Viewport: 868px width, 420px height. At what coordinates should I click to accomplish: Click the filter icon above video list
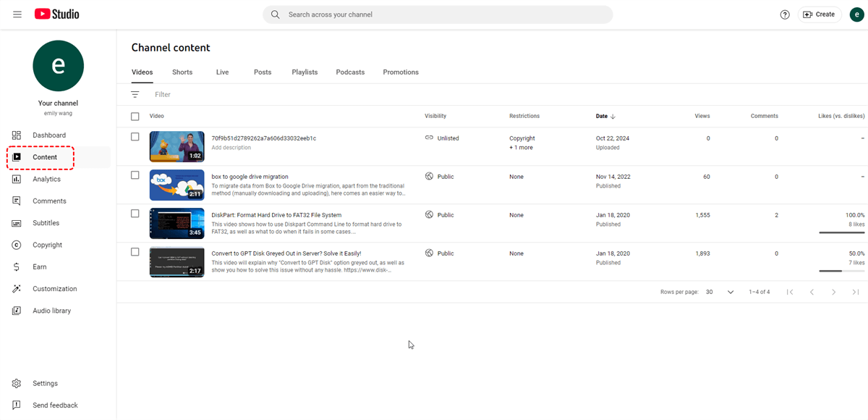click(x=135, y=95)
